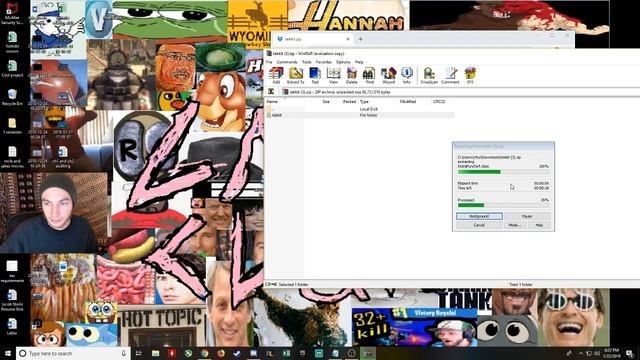Viewport: 640px width, 360px height.
Task: Click the Extract To toolbar icon
Action: [296, 76]
